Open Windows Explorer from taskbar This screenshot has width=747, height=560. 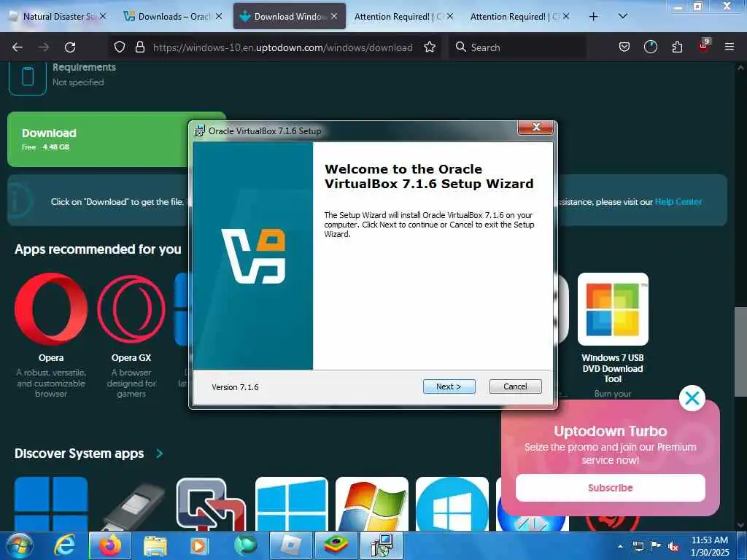[x=155, y=545]
